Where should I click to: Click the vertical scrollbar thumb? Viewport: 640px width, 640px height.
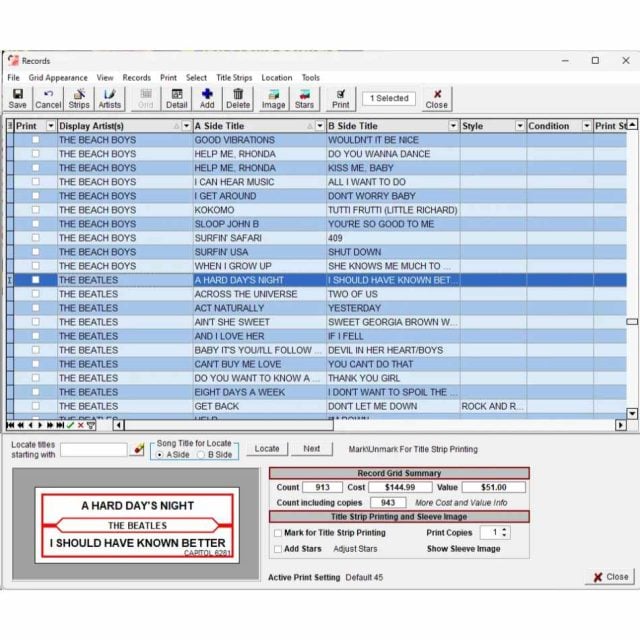click(x=632, y=322)
